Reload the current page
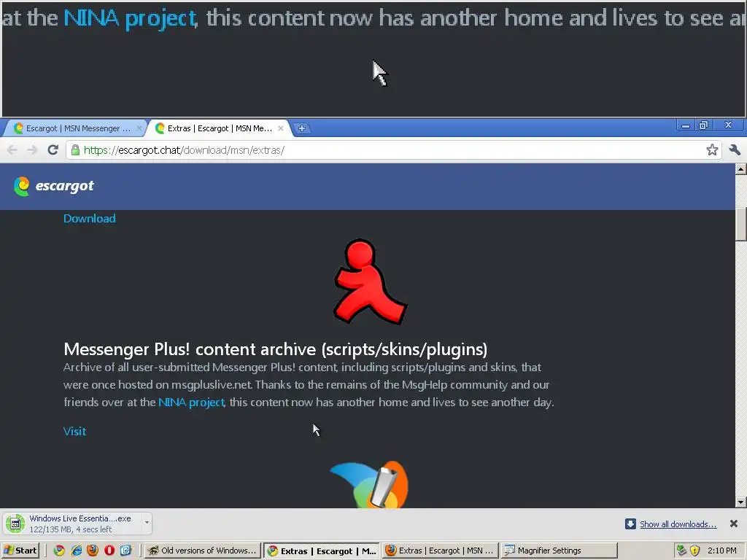 [53, 150]
